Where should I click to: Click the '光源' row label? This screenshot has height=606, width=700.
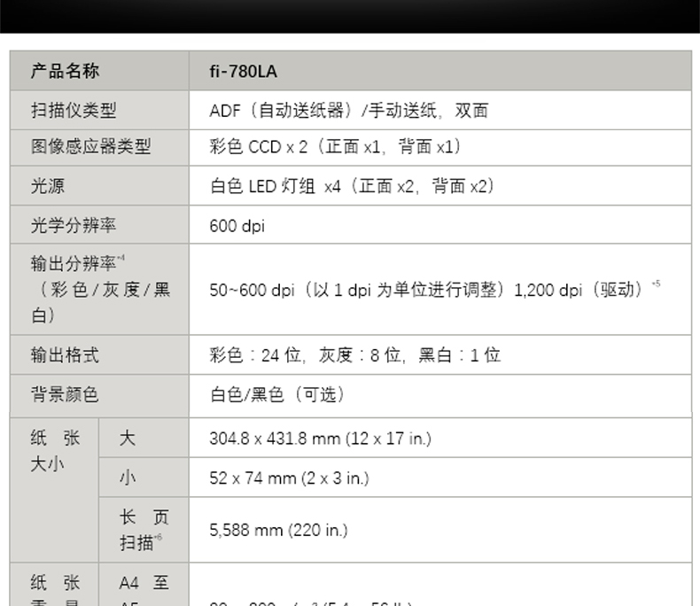[x=48, y=186]
